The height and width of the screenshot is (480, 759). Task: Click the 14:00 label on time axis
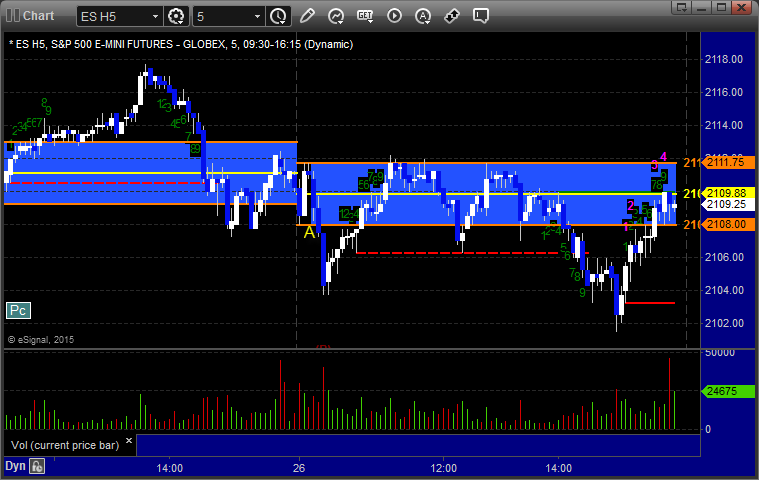(x=169, y=467)
